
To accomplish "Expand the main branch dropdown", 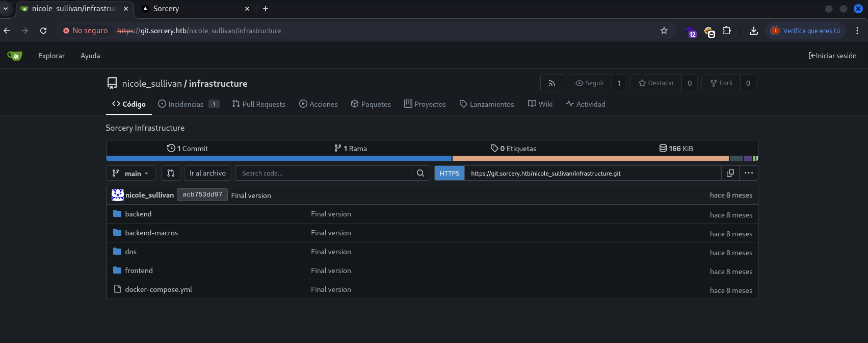I will click(x=130, y=174).
